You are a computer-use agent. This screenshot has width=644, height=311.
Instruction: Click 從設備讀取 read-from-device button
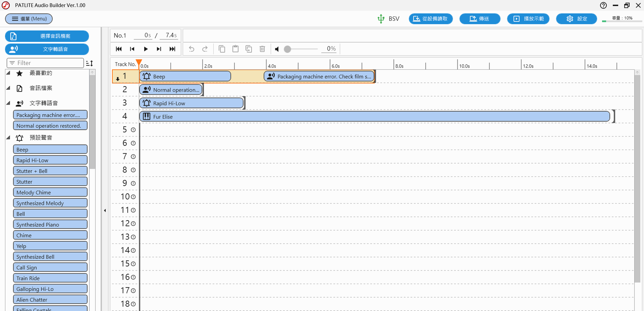(x=431, y=19)
